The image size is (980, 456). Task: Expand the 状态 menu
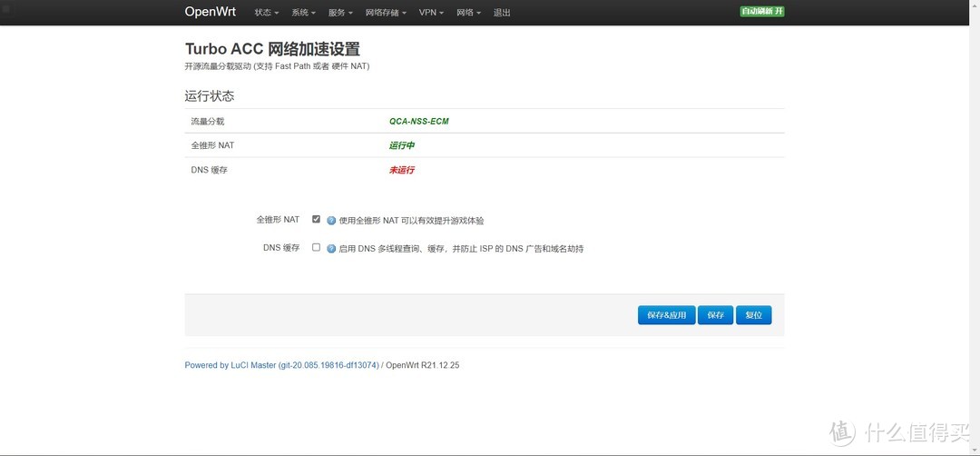coord(267,13)
